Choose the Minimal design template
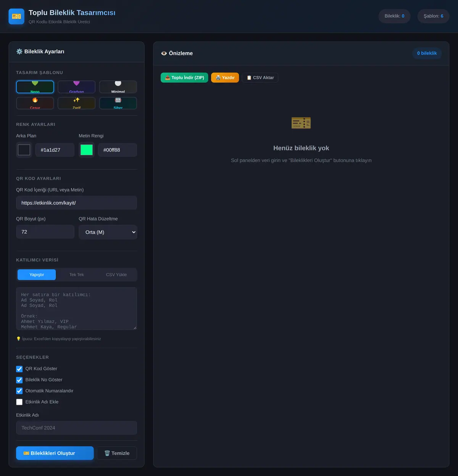Image resolution: width=458 pixels, height=476 pixels. click(118, 87)
